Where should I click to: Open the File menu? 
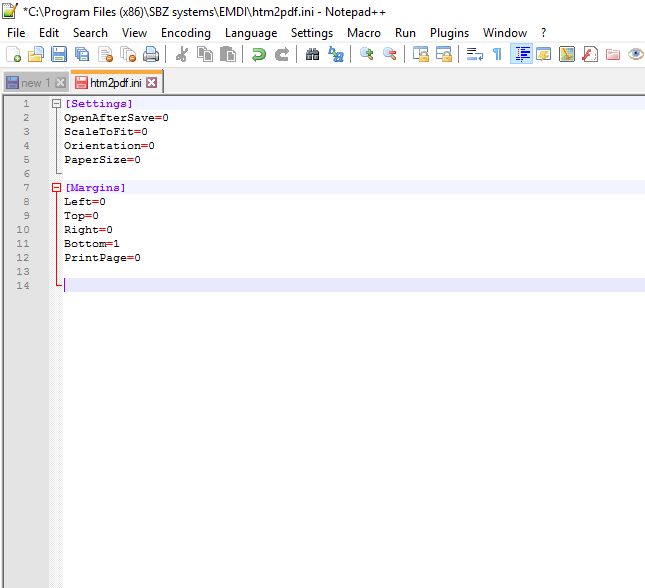[x=16, y=33]
